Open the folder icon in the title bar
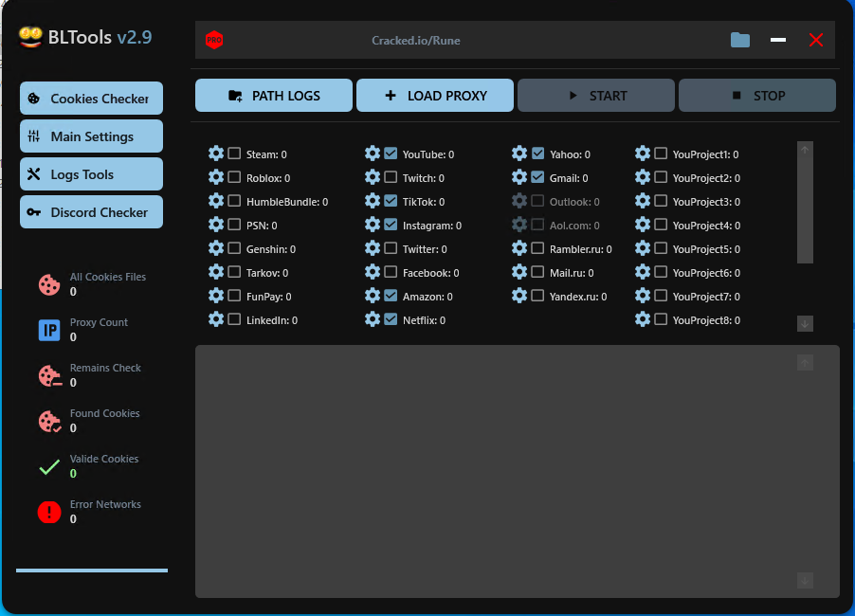Image resolution: width=855 pixels, height=616 pixels. tap(740, 40)
